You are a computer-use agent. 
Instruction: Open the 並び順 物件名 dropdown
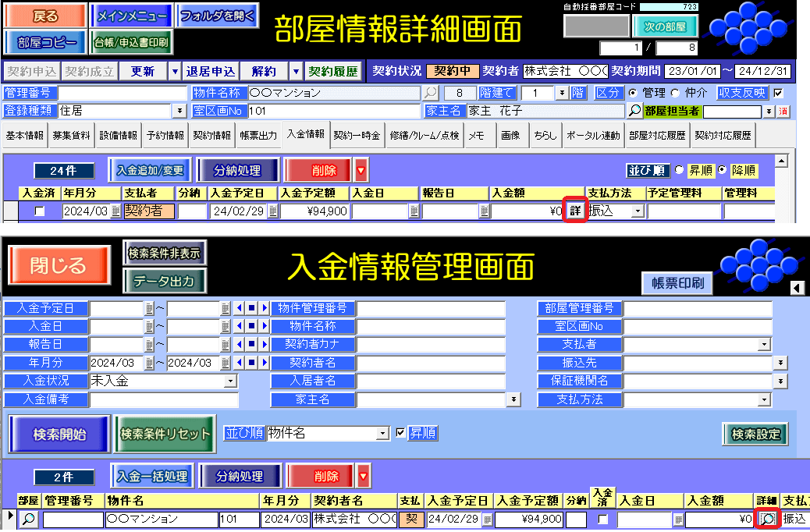(382, 433)
